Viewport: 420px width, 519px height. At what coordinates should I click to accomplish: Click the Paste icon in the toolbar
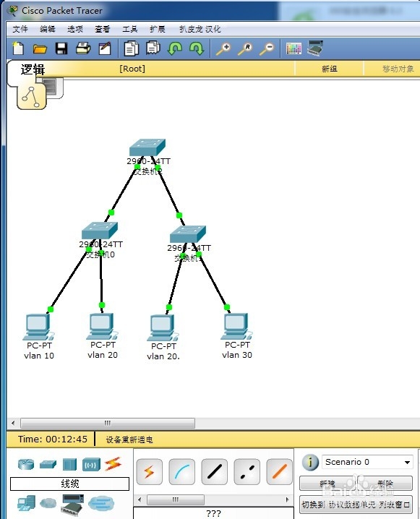tap(153, 48)
